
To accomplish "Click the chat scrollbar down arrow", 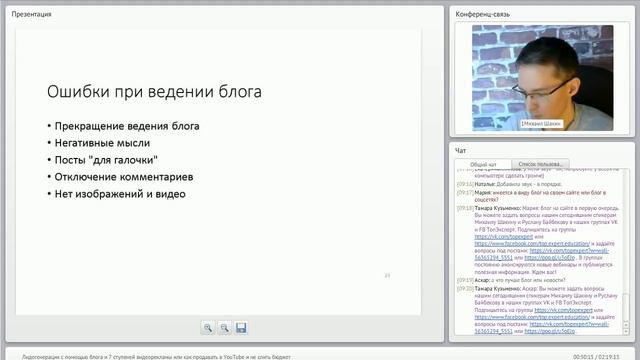I will coord(627,332).
